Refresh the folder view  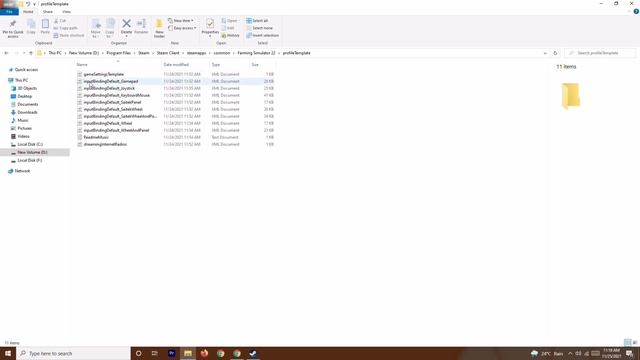tap(555, 53)
